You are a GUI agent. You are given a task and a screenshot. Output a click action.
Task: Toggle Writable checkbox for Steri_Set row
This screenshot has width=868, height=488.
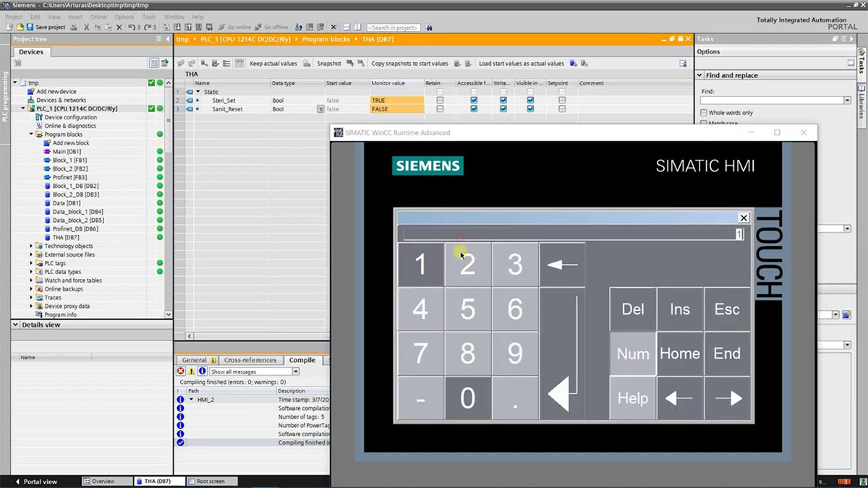pos(503,100)
